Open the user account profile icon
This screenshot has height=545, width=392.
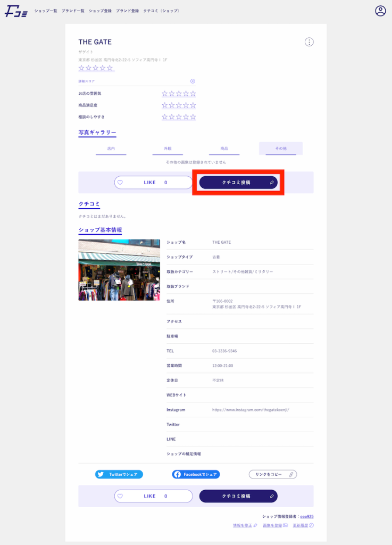click(x=380, y=11)
